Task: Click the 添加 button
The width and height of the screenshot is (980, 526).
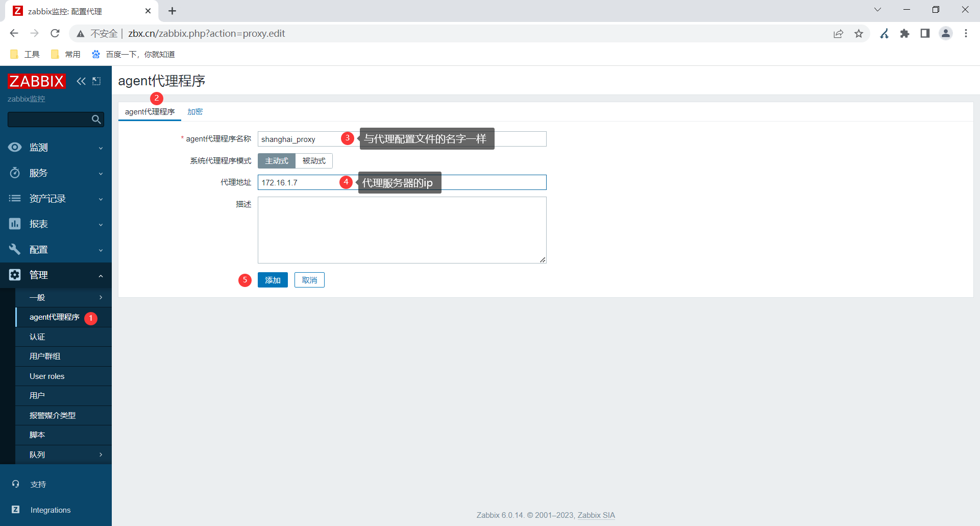Action: tap(273, 280)
